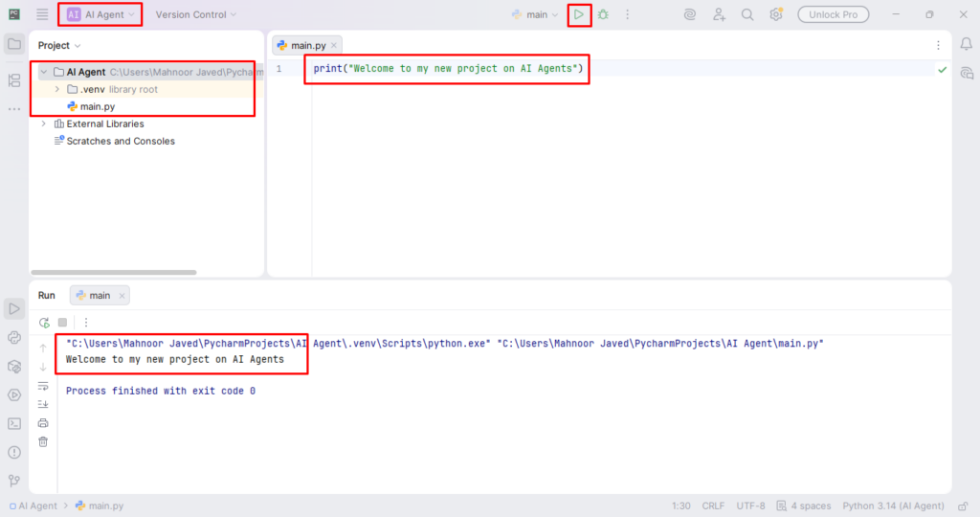Open editor tab options menu

(938, 46)
